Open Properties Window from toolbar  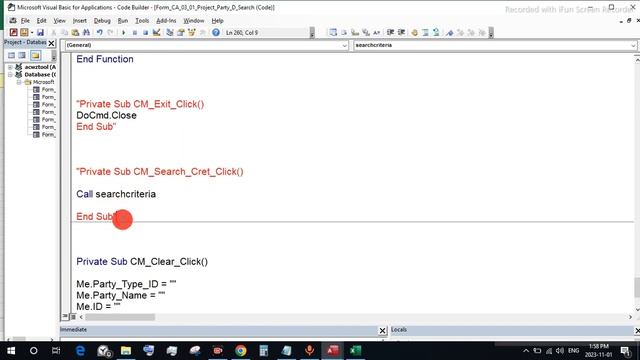coord(180,32)
